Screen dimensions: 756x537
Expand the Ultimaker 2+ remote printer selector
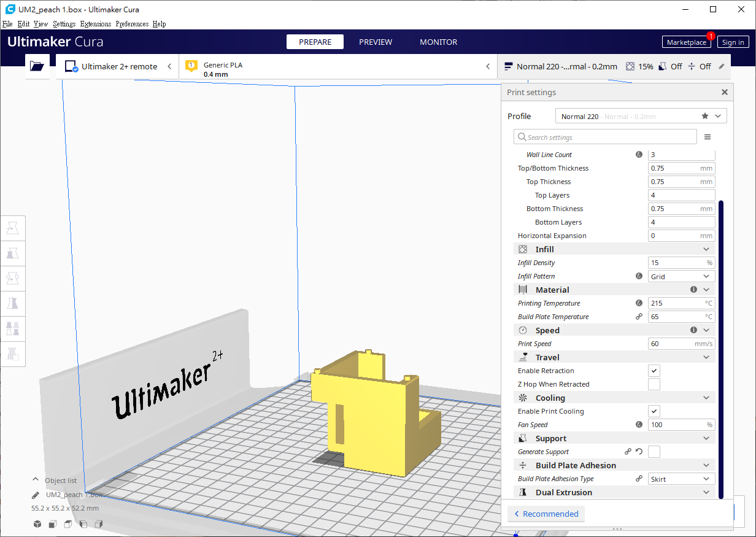click(x=117, y=66)
